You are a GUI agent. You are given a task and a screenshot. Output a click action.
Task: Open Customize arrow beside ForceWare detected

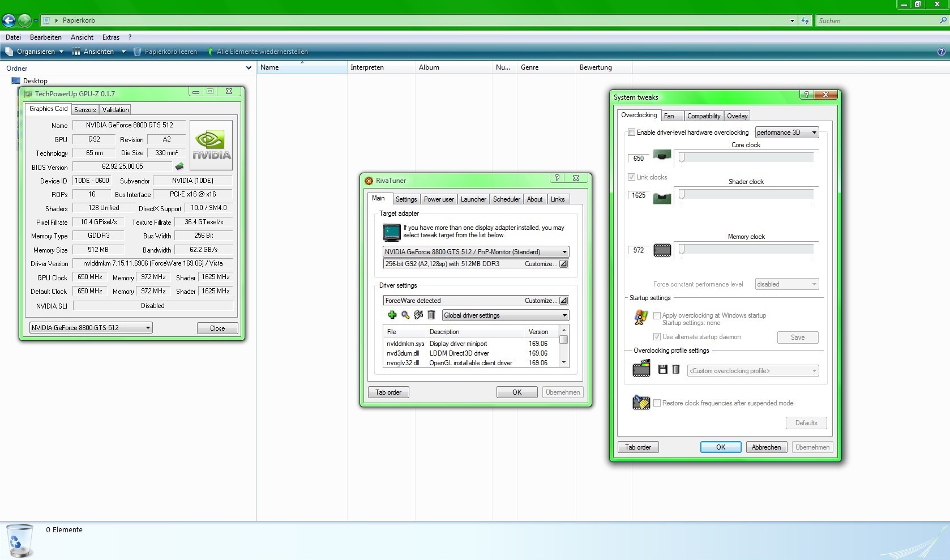563,301
